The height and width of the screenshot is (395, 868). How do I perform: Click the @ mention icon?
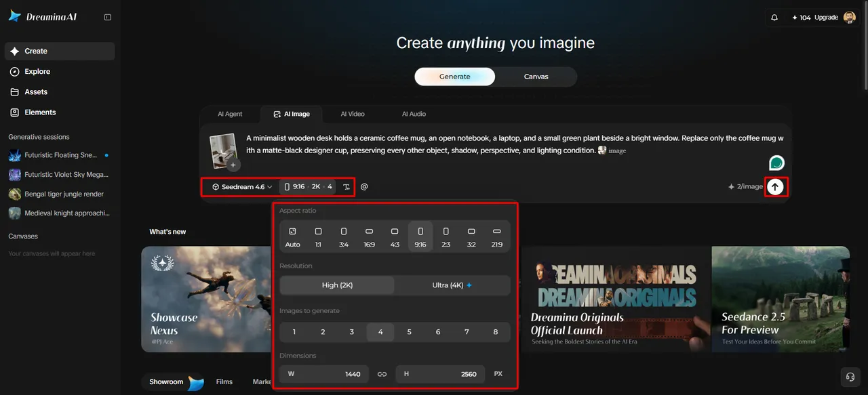click(364, 186)
